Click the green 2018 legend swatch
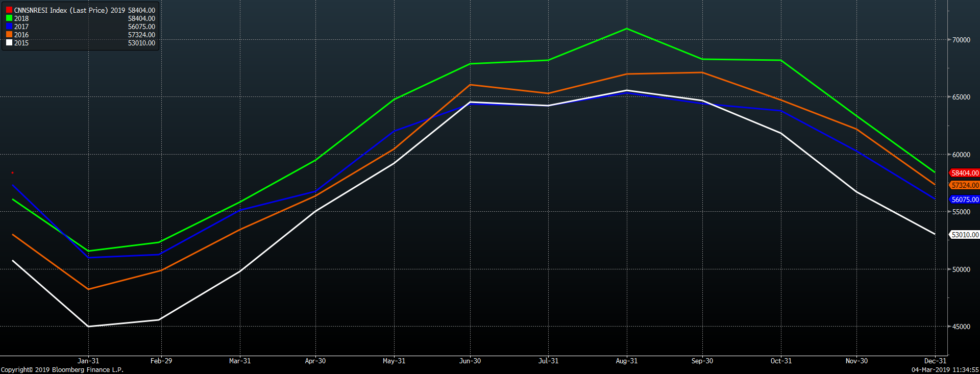The width and height of the screenshot is (980, 374). (x=9, y=18)
